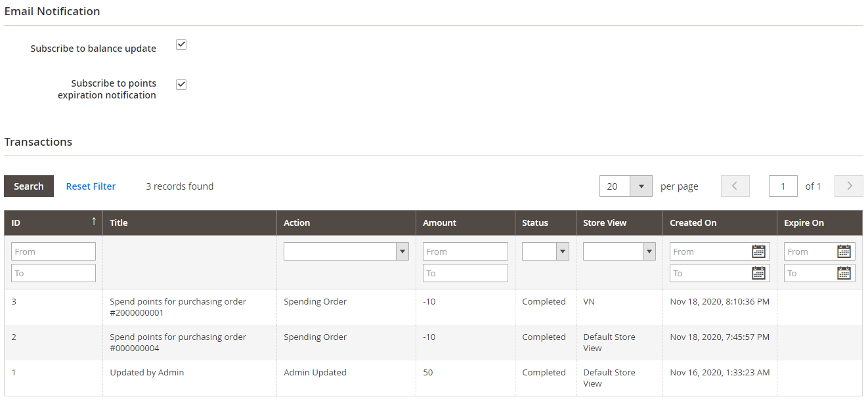Click the ID column sort arrow
The image size is (868, 401).
coord(93,222)
